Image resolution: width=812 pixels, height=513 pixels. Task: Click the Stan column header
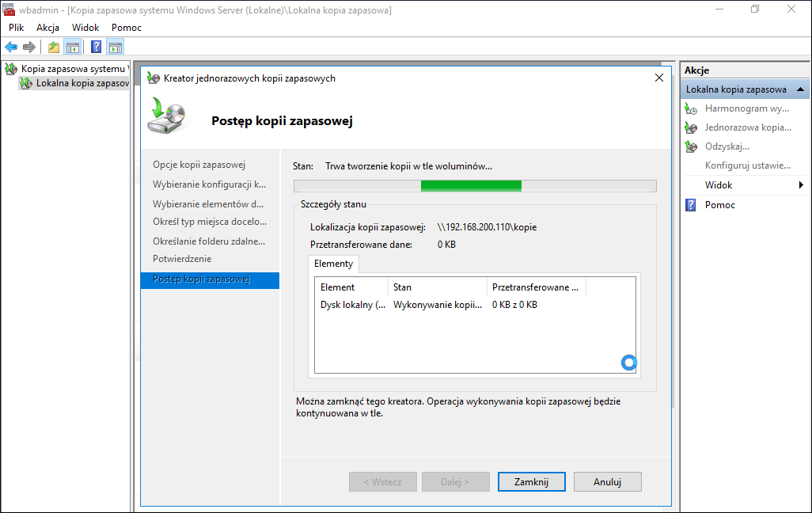tap(438, 287)
